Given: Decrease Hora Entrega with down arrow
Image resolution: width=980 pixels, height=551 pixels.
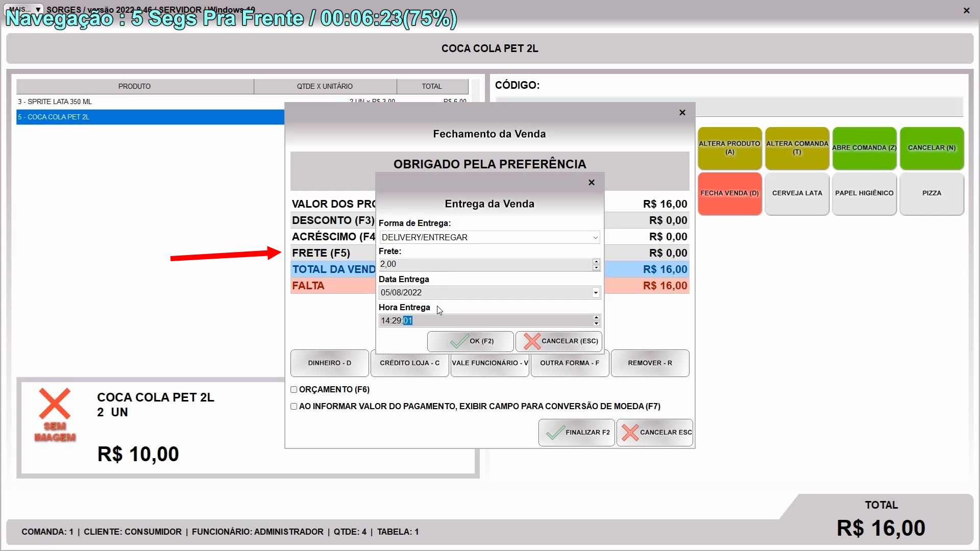Looking at the screenshot, I should (596, 323).
